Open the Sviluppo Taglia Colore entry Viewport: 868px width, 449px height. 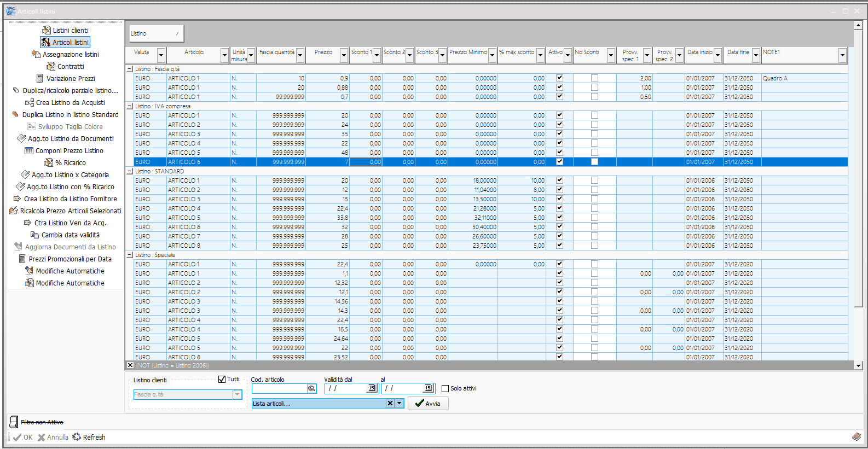coord(65,127)
